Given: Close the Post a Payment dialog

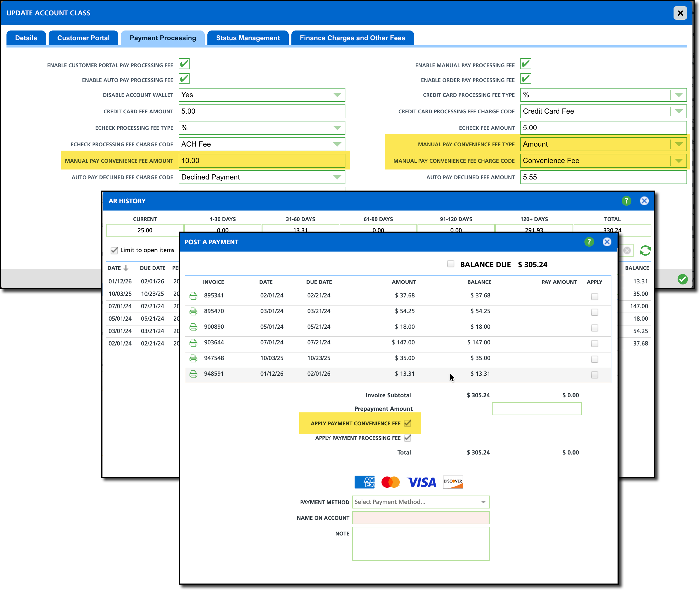Looking at the screenshot, I should pos(607,242).
